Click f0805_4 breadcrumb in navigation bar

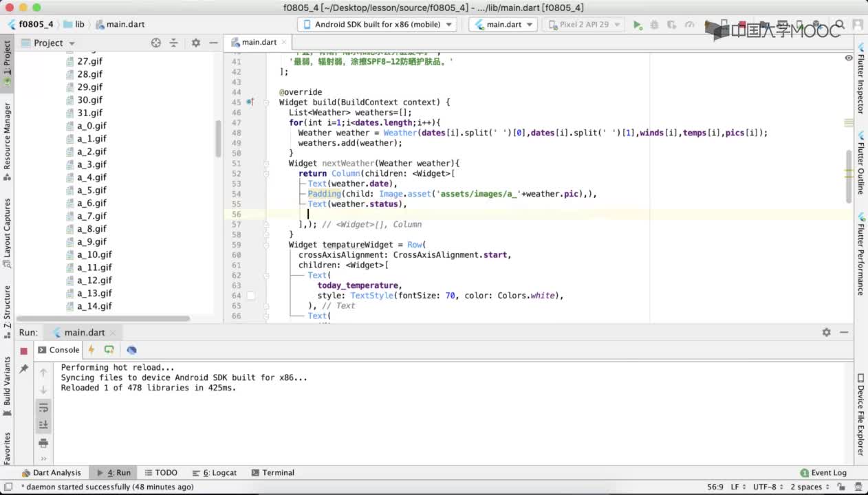point(30,24)
